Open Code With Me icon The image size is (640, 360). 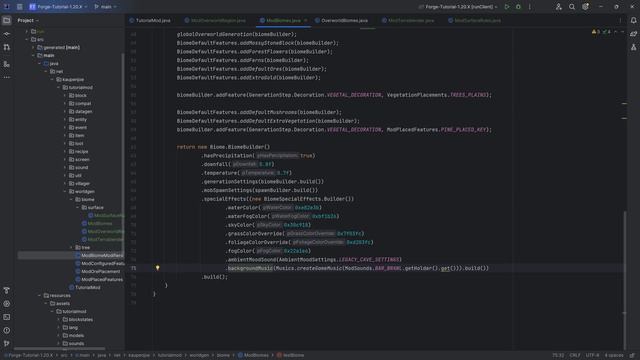559,7
